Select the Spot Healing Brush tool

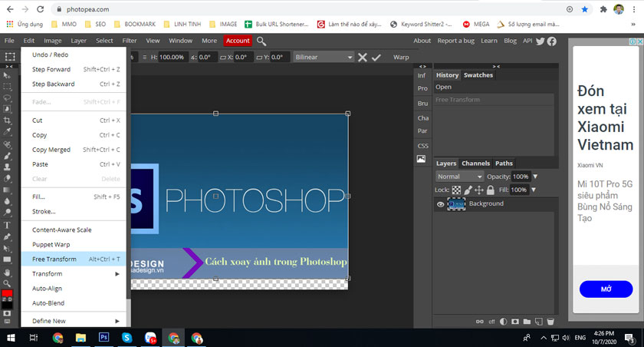7,145
